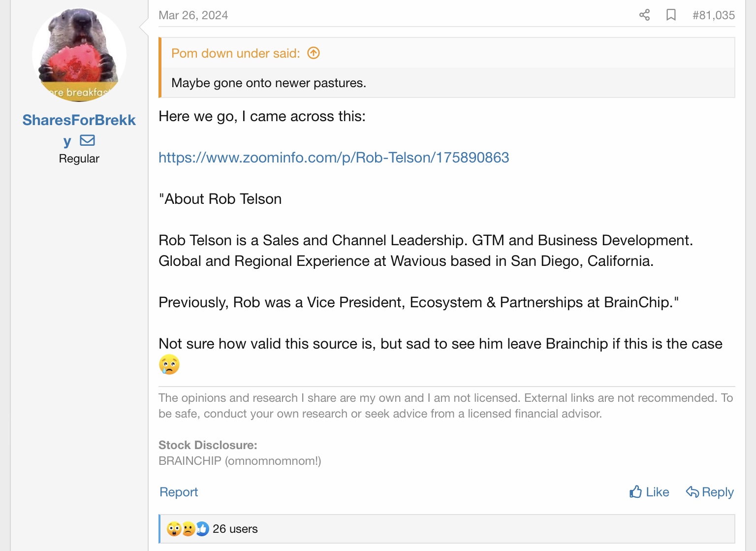Expand the quoted "Maybe gone onto newer pastures" block

pos(268,83)
